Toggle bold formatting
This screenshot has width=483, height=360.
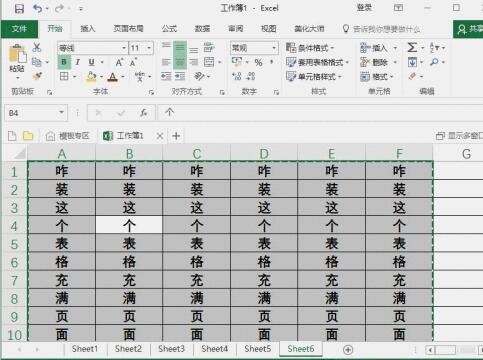pos(64,62)
